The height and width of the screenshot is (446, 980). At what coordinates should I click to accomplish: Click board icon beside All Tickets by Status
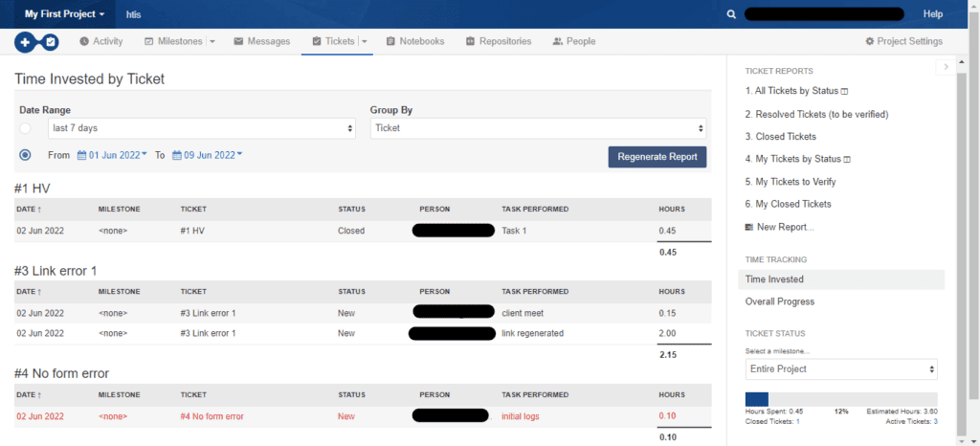pyautogui.click(x=845, y=92)
